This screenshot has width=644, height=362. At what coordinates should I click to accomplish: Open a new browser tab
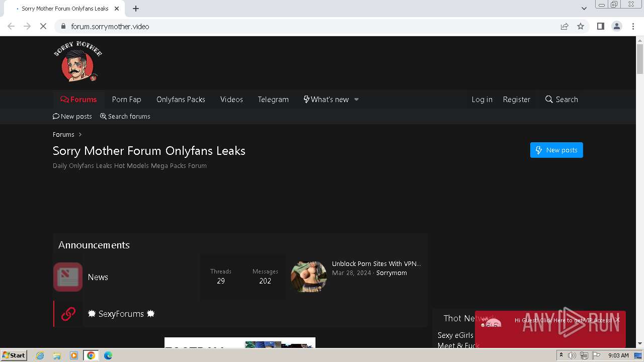[x=136, y=9]
